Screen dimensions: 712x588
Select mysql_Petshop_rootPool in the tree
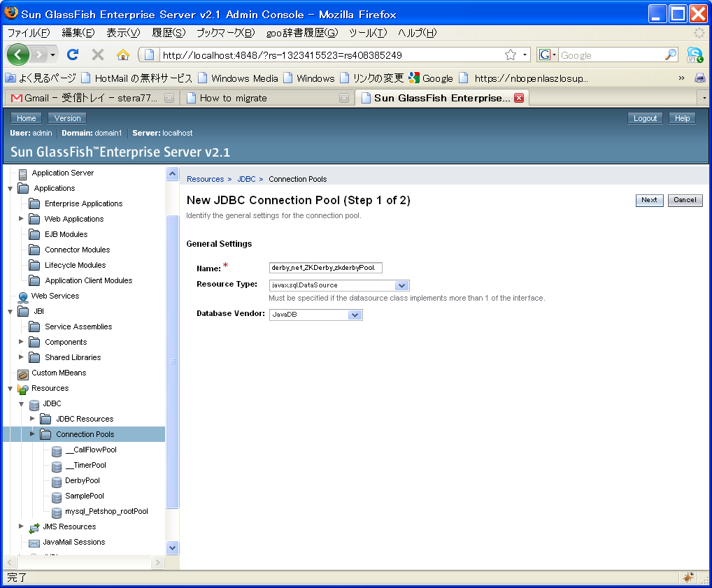pyautogui.click(x=106, y=511)
